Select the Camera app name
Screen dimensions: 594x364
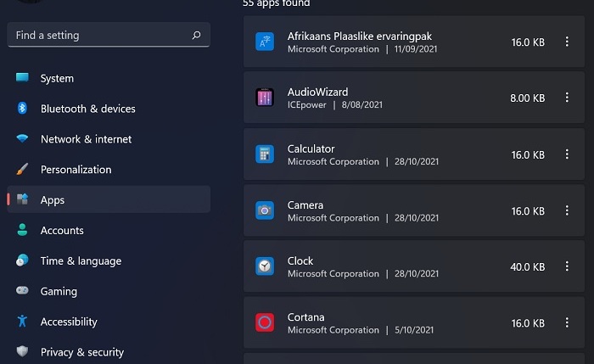(x=305, y=205)
